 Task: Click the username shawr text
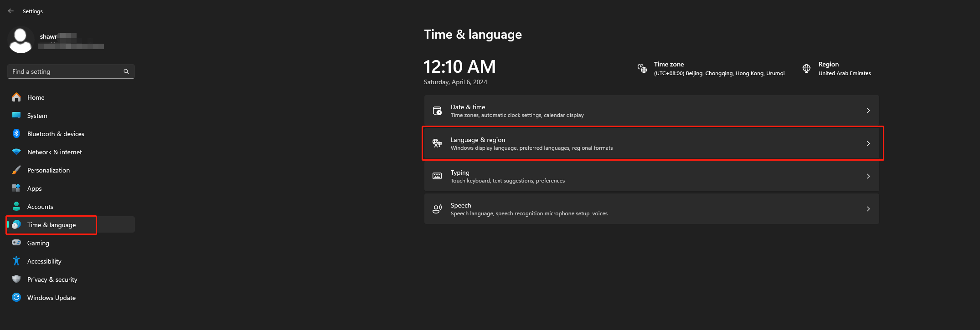48,36
